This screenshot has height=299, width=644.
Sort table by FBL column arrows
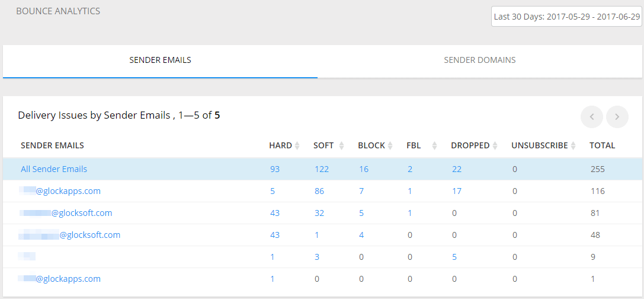pos(434,145)
